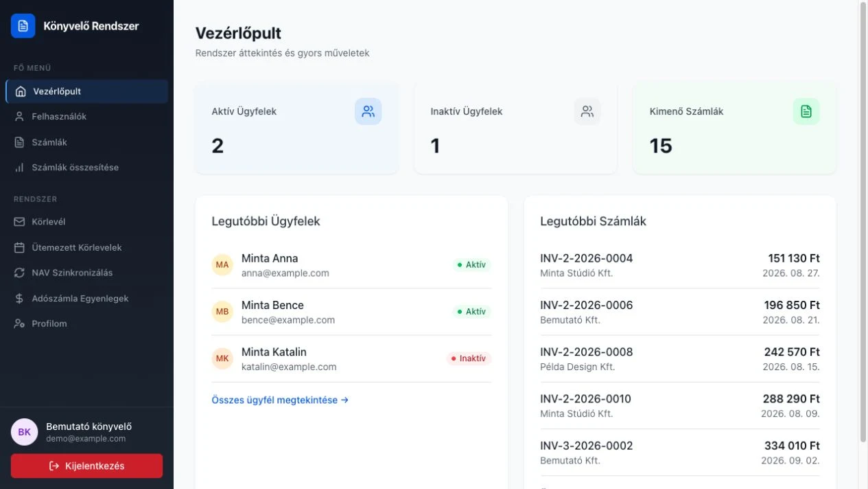The height and width of the screenshot is (489, 868).
Task: Click date 2026. 09. 02.
Action: coord(791,459)
